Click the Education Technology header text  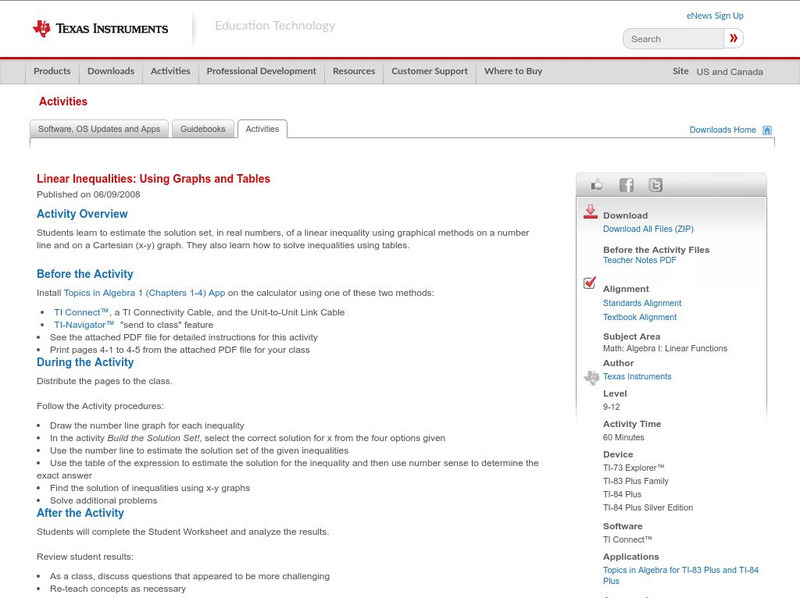point(275,26)
